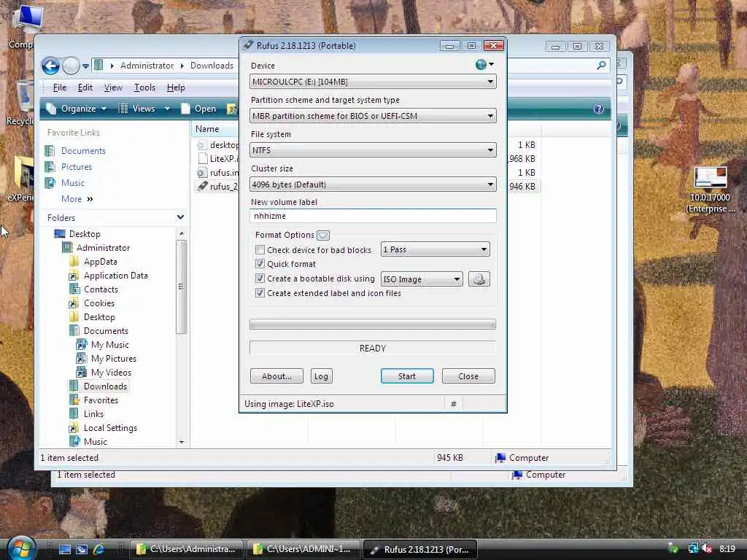
Task: Click Explorer help question mark icon
Action: 599,109
